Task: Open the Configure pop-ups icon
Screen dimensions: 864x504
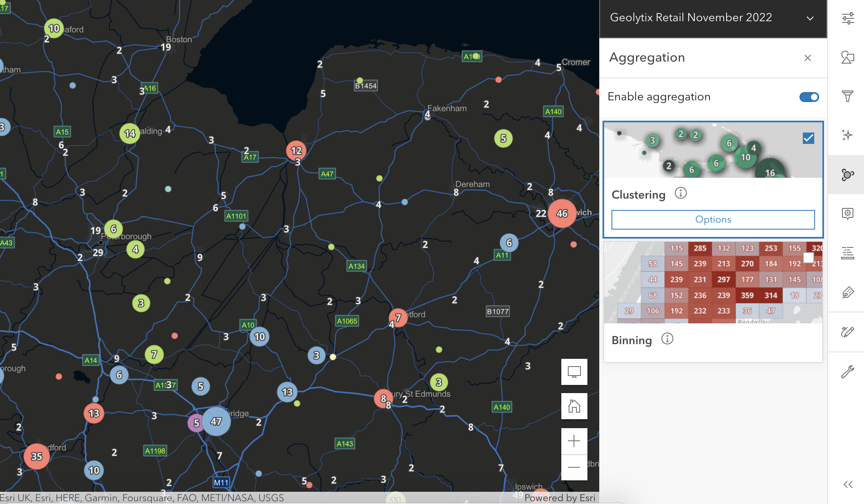Action: pos(848,213)
